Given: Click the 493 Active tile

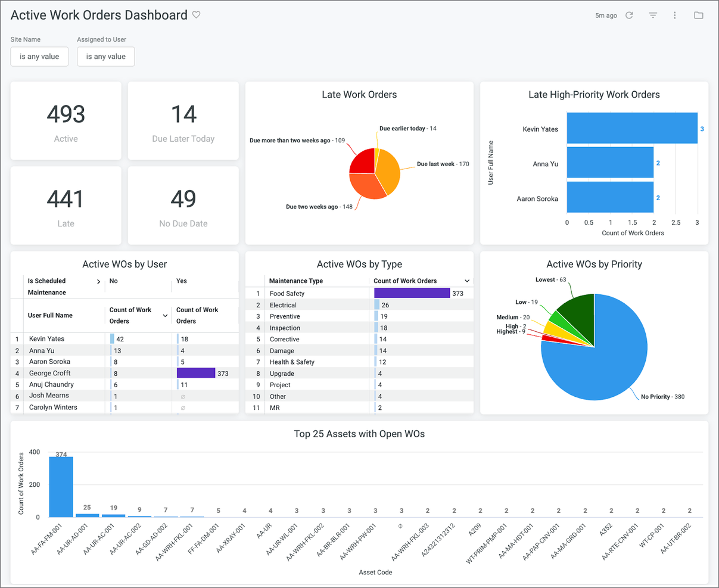Looking at the screenshot, I should (66, 121).
